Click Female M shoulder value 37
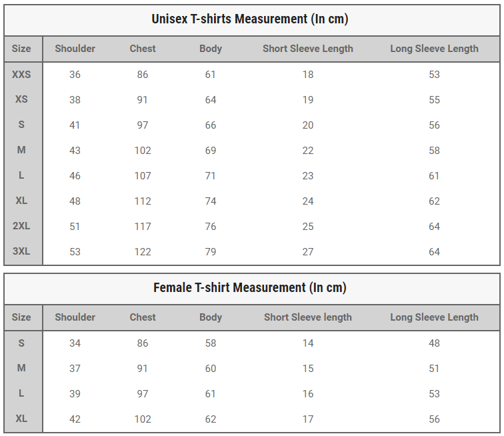Image resolution: width=504 pixels, height=436 pixels. pyautogui.click(x=75, y=369)
